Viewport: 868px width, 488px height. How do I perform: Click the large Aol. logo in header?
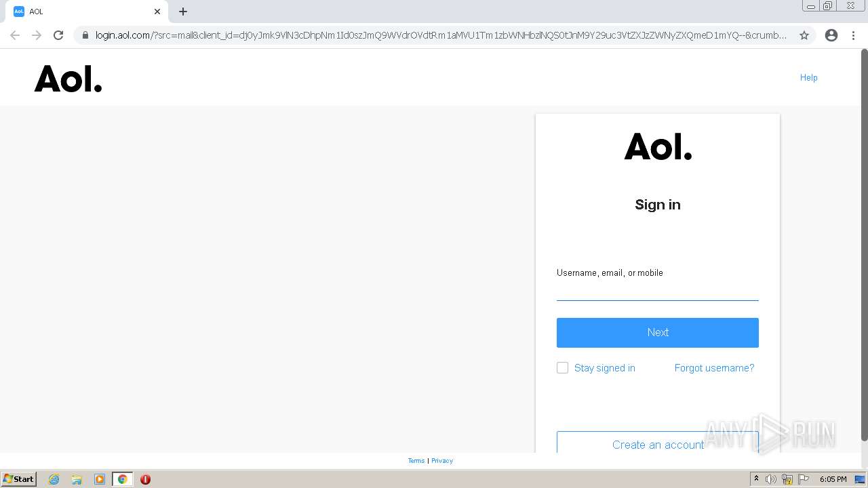pyautogui.click(x=68, y=79)
